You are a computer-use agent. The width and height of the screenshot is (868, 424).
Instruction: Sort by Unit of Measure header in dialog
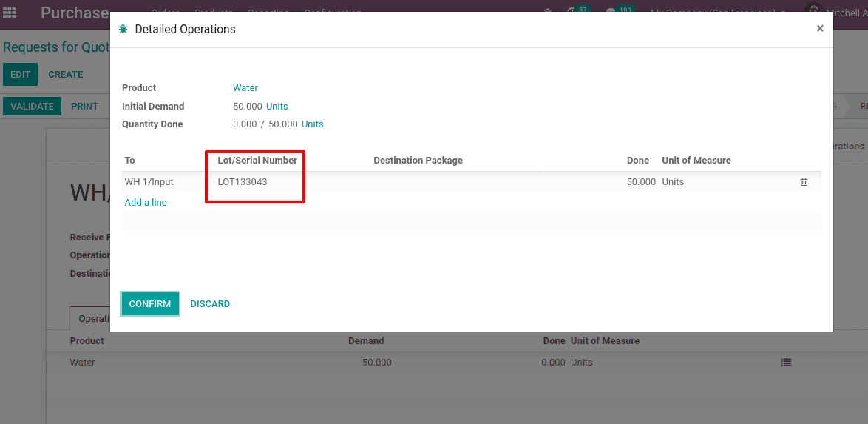coord(696,160)
